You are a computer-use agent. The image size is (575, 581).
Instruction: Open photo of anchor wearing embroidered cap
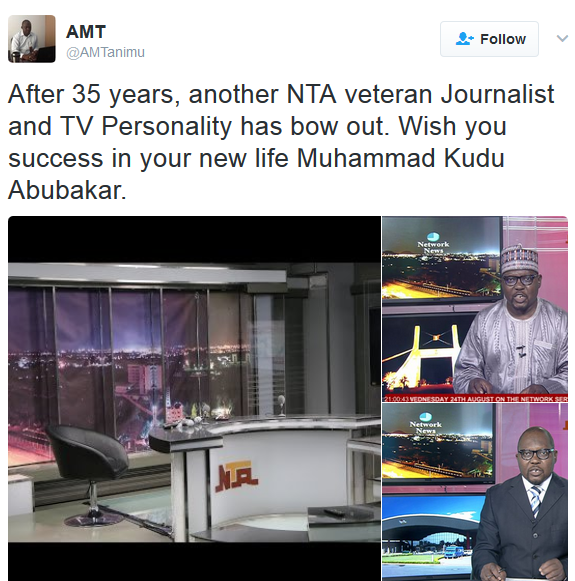(475, 309)
